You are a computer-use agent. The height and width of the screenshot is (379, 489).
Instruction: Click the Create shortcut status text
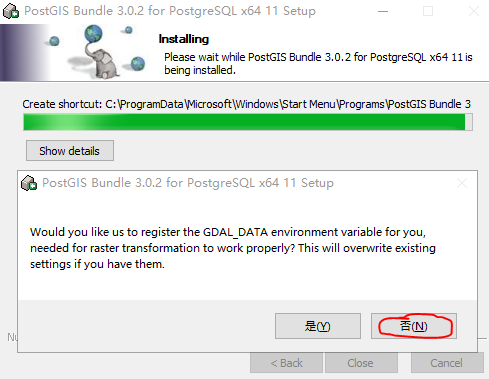247,104
